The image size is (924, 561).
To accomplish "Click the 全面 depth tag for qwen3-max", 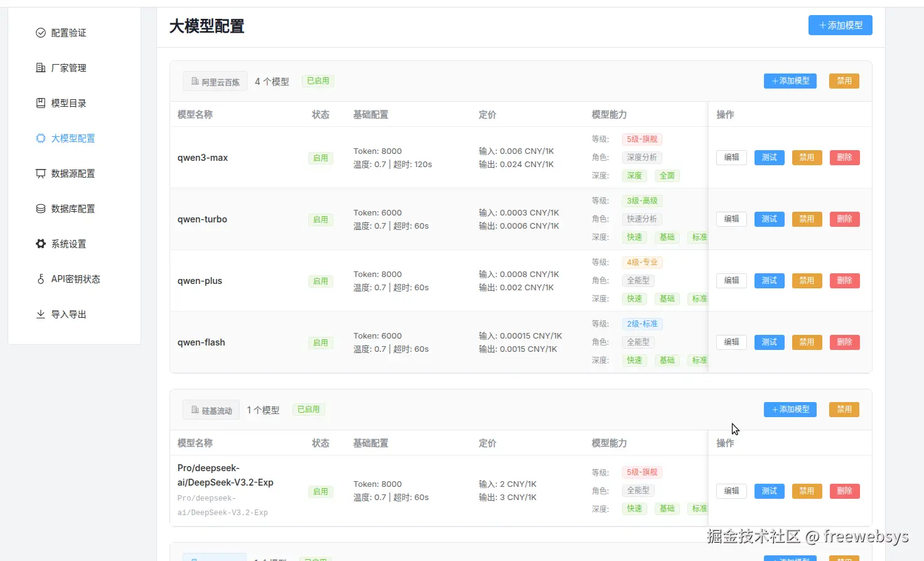I will point(667,176).
